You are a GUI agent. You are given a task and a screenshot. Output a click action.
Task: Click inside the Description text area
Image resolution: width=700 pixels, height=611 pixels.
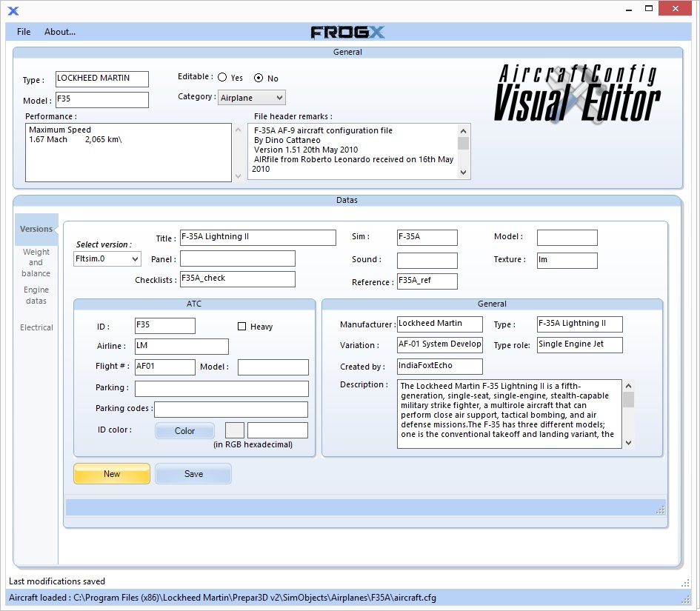pos(510,414)
